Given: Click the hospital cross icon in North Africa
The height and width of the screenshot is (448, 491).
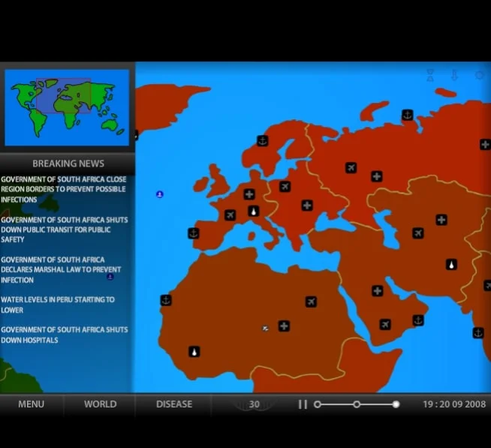Looking at the screenshot, I should (x=284, y=326).
